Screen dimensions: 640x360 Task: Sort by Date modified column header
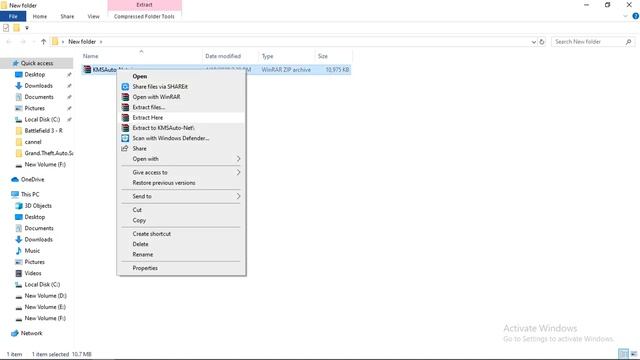[230, 56]
